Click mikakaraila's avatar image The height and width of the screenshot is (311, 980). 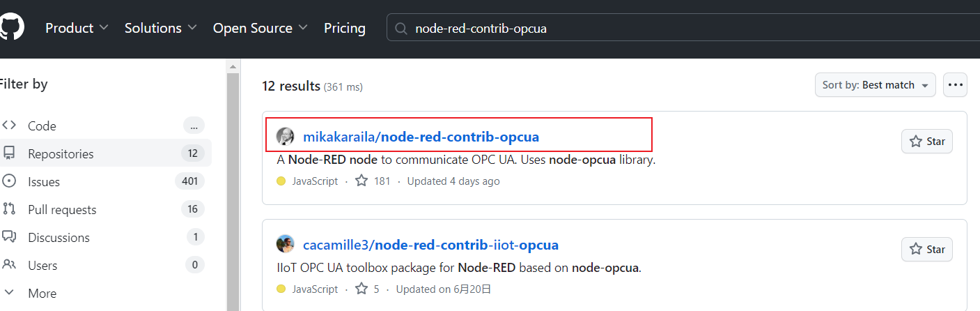pos(285,137)
